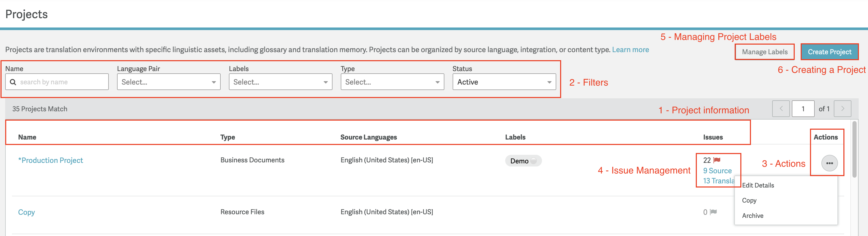The image size is (868, 236).
Task: Click the Type column header
Action: tap(228, 137)
